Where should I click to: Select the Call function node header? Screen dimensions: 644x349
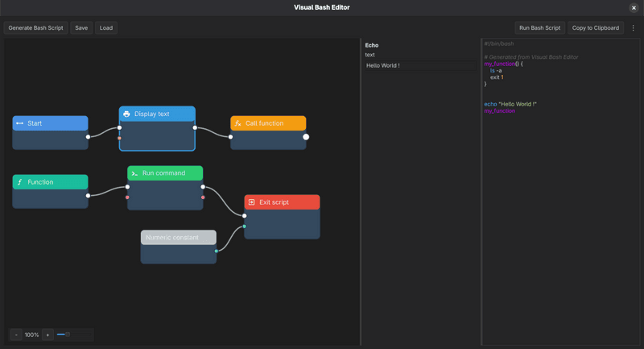point(268,123)
